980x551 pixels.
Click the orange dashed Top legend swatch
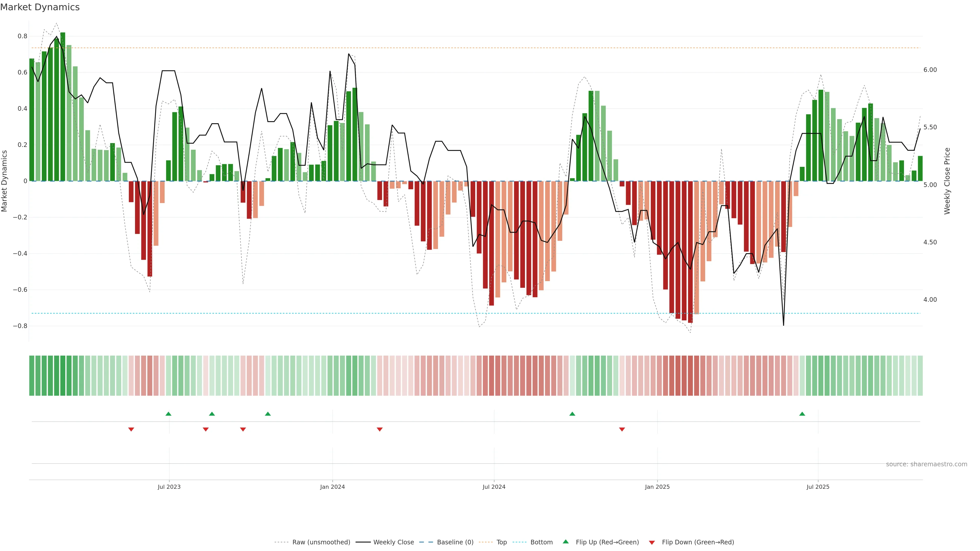[x=485, y=542]
